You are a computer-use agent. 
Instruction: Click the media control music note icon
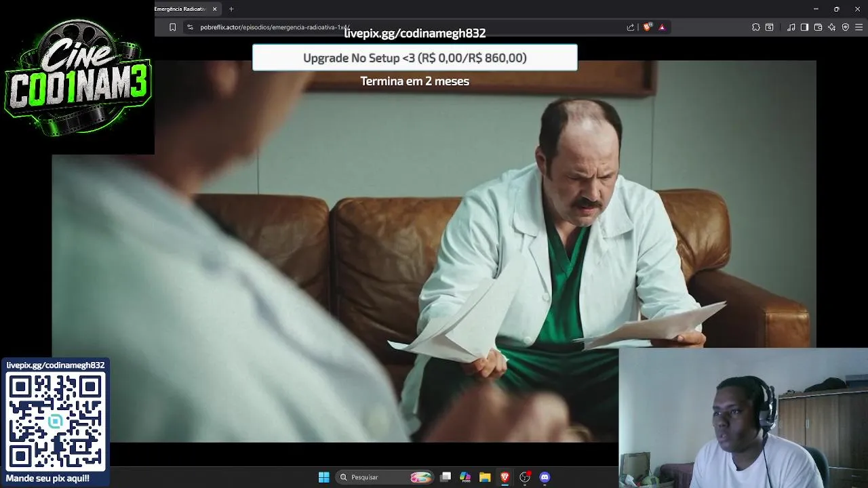(x=791, y=27)
